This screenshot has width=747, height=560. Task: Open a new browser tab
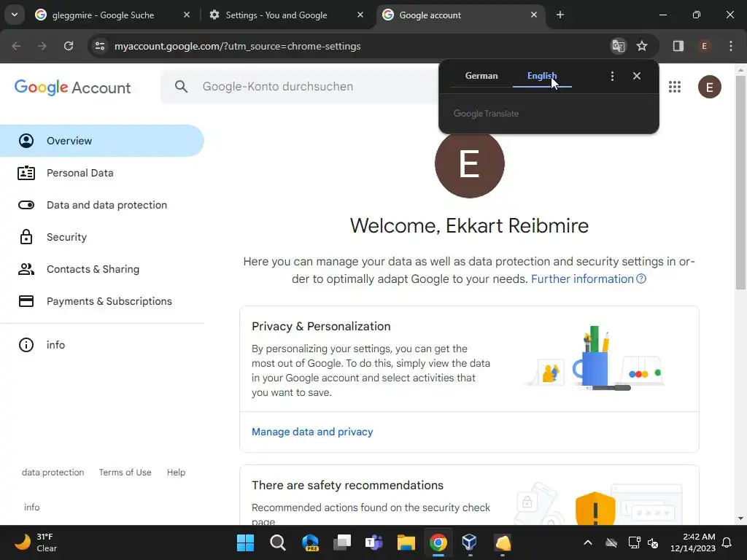pyautogui.click(x=560, y=15)
